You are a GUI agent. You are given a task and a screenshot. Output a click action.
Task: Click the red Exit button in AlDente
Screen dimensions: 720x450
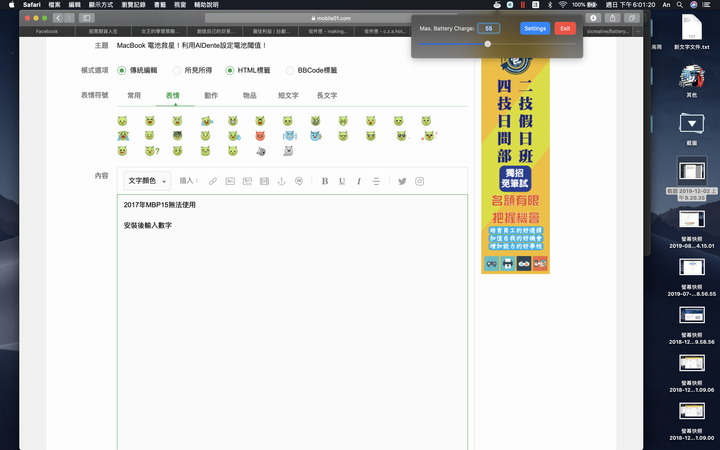[565, 28]
